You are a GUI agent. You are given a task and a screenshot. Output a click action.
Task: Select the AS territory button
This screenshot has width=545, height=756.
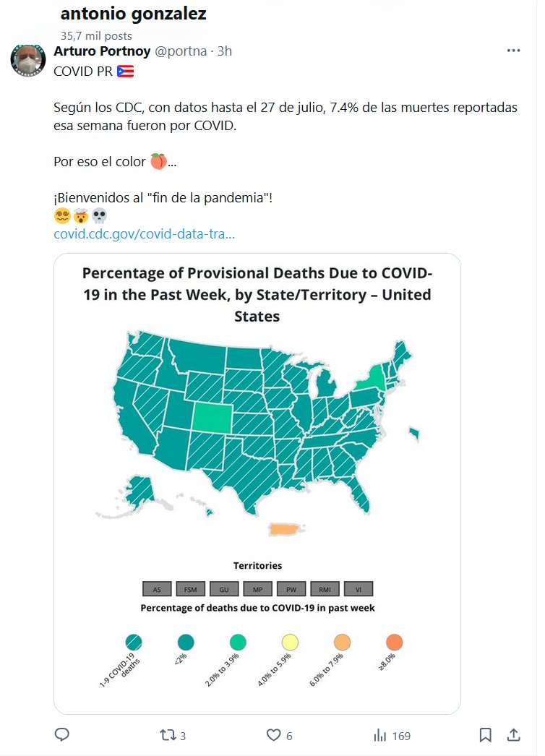click(x=157, y=588)
